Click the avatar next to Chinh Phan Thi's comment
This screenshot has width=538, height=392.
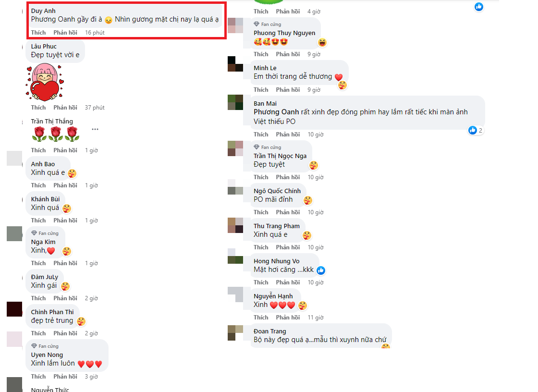pos(14,309)
